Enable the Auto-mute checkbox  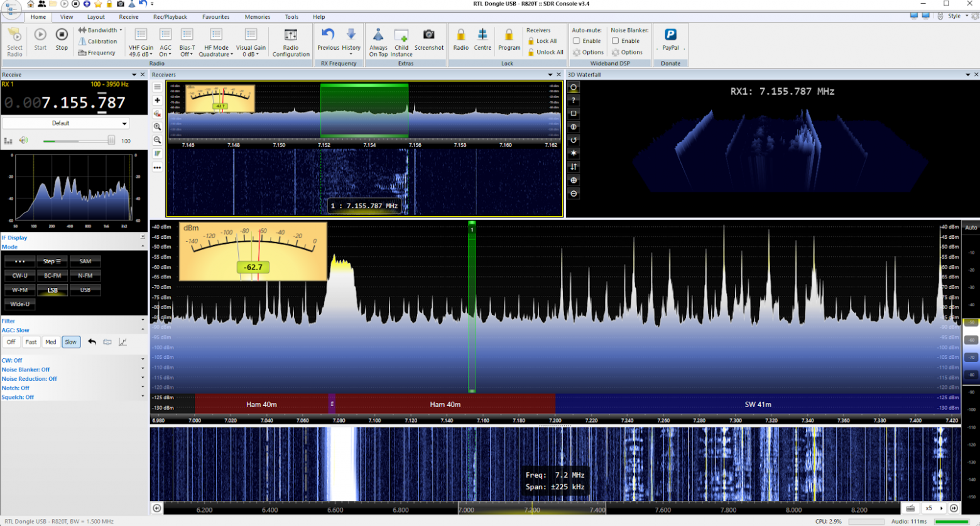point(577,41)
